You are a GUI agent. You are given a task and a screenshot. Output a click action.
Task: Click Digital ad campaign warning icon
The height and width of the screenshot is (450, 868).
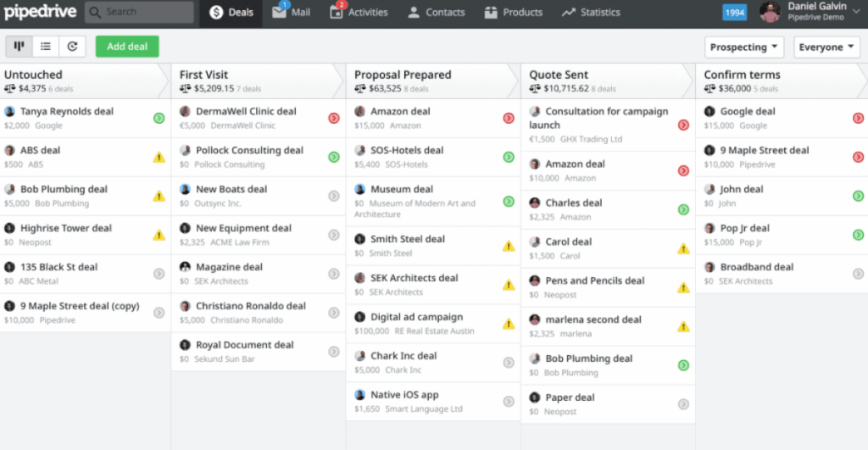[509, 324]
